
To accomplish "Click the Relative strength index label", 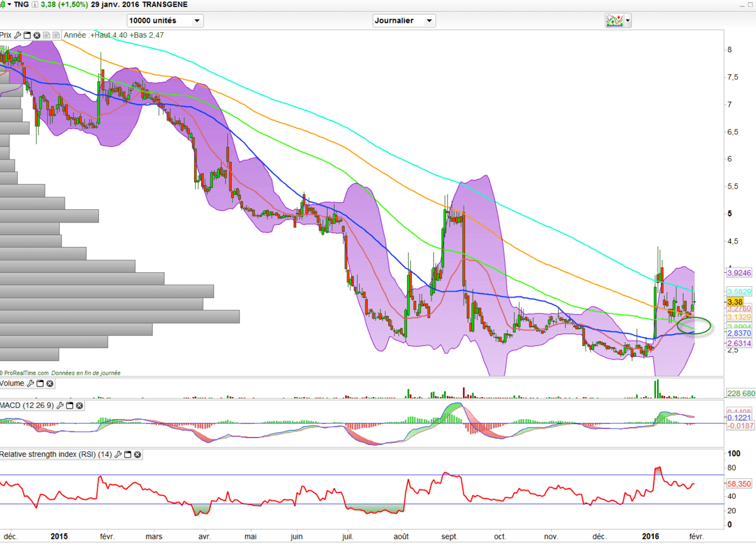I will (55, 454).
